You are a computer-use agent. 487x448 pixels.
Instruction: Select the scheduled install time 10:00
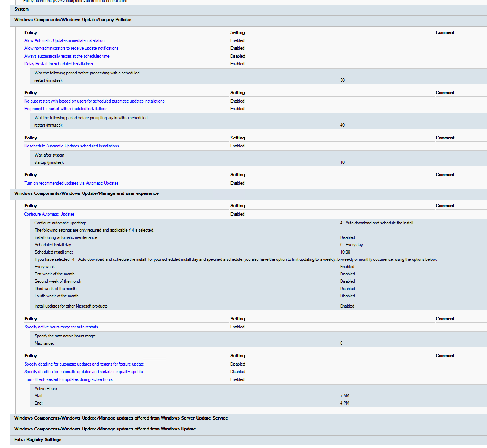click(345, 252)
